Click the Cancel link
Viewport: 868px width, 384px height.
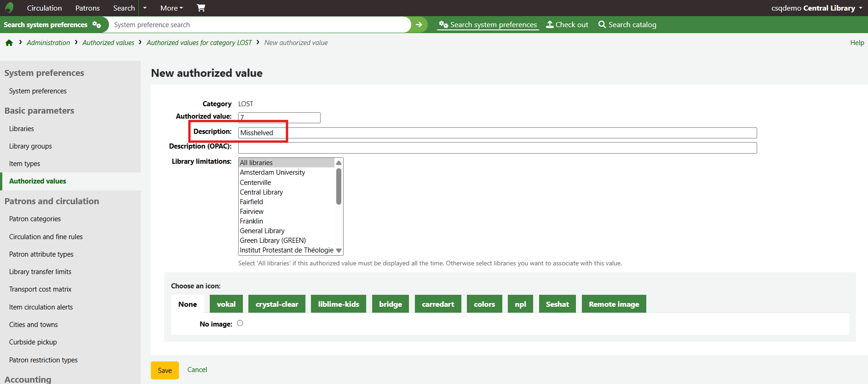[x=197, y=370]
